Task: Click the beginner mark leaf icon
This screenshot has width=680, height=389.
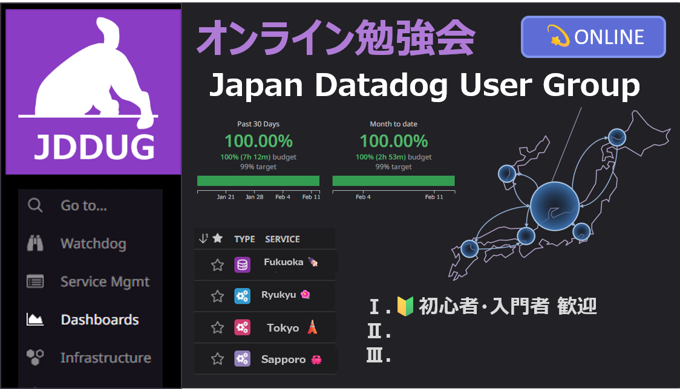Action: point(405,306)
